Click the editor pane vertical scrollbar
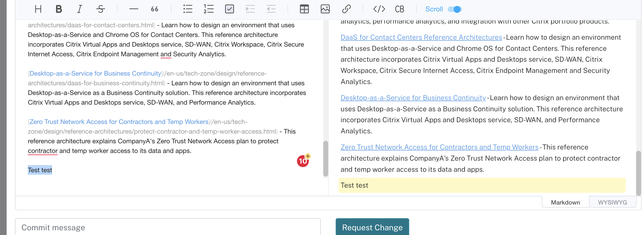Viewport: 644px width, 235px height. tap(325, 158)
